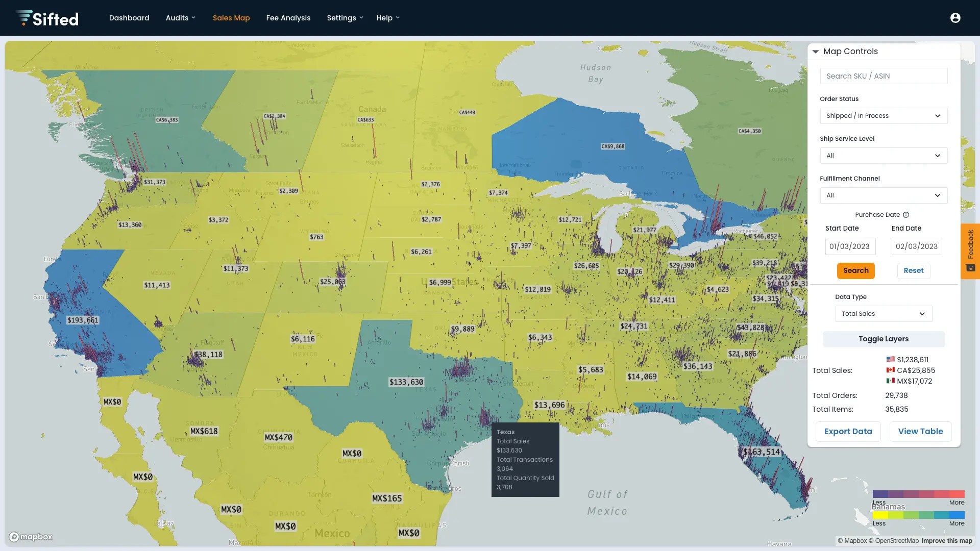Click the US flag total sales icon
This screenshot has width=980, height=551.
pos(891,359)
